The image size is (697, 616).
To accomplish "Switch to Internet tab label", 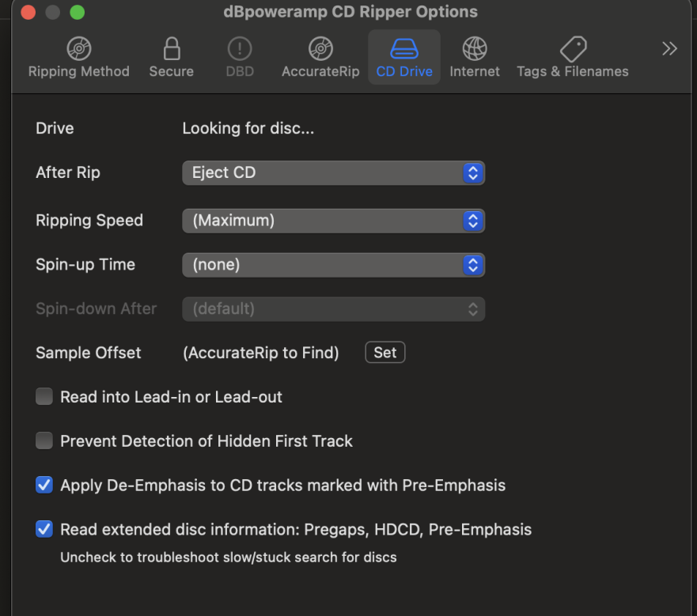I will pos(475,71).
